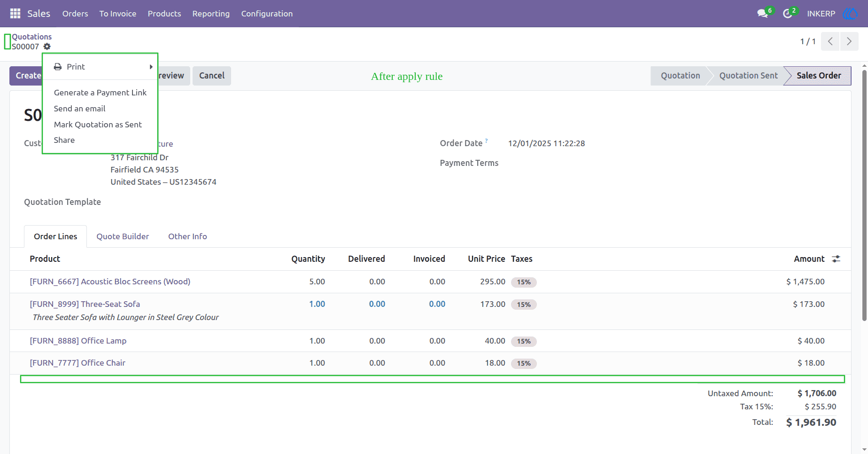Screen dimensions: 868x454
Task: Click INKERP company name in navbar
Action: [x=821, y=14]
